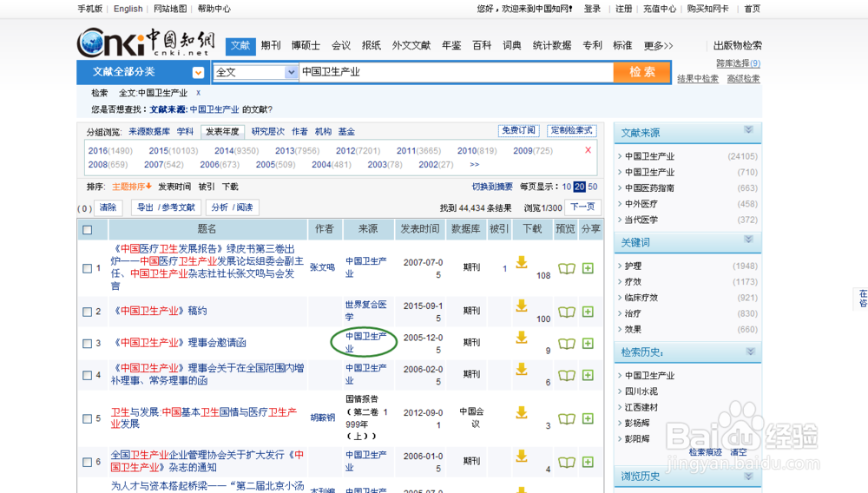Click the 清除 selection button

tap(108, 207)
